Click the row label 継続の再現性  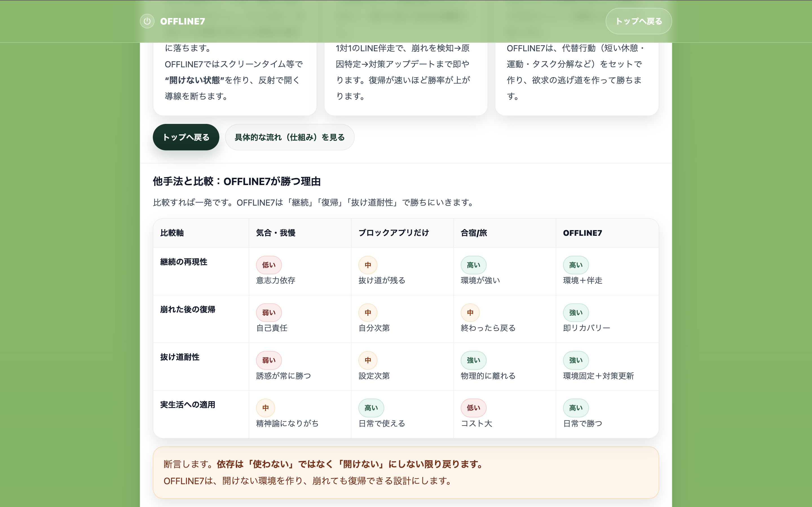tap(184, 262)
